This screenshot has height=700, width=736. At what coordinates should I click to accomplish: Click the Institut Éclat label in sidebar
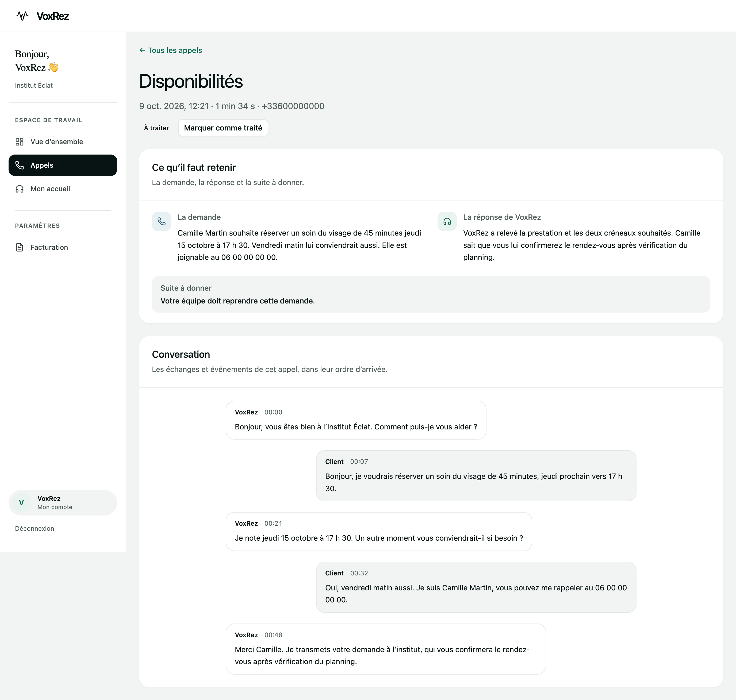tap(34, 86)
